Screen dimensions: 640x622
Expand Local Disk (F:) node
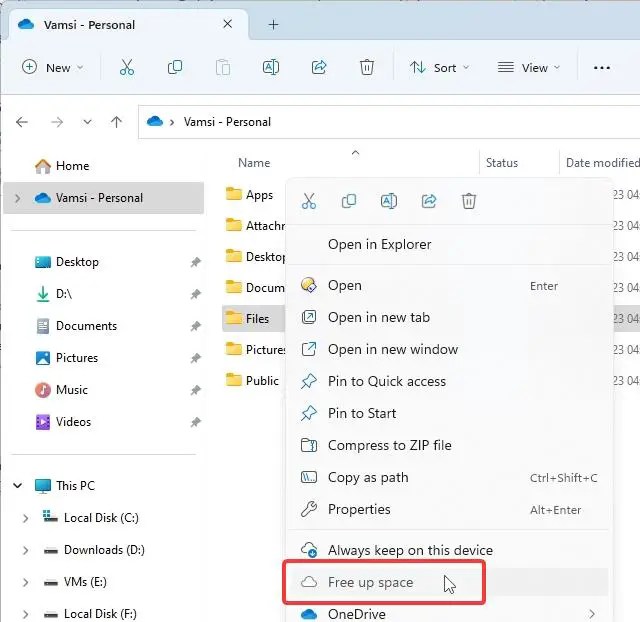[25, 614]
